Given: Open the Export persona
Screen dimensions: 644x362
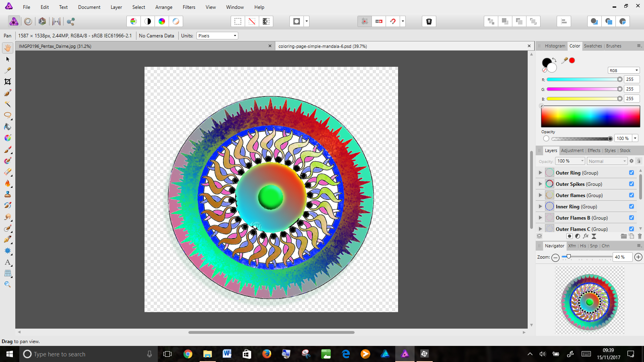Looking at the screenshot, I should click(x=71, y=21).
